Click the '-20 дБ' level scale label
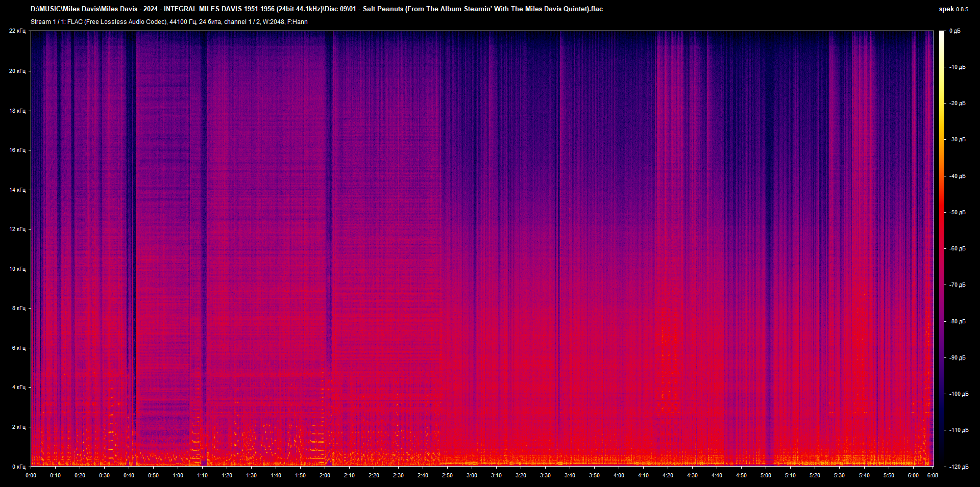980x487 pixels. [x=957, y=103]
